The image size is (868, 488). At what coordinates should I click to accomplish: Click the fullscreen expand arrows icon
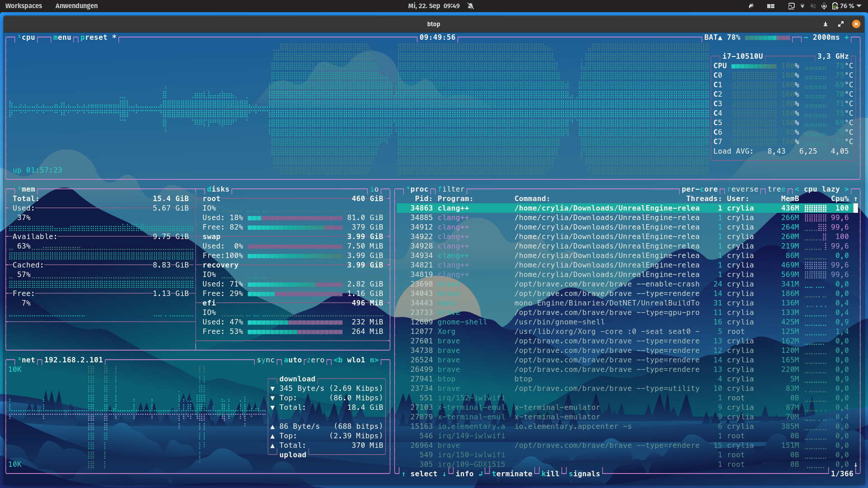point(841,24)
